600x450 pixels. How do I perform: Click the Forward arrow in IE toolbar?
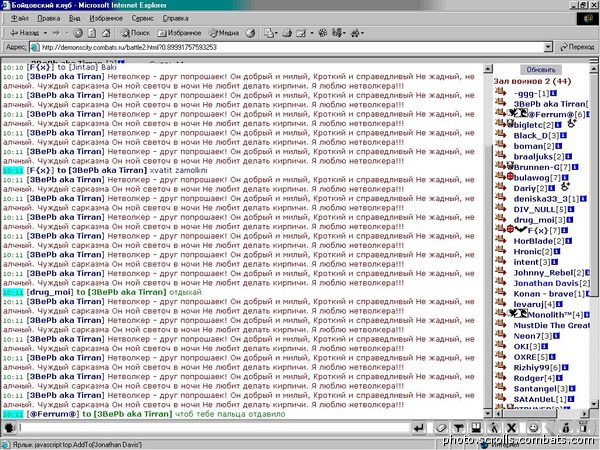(56, 33)
